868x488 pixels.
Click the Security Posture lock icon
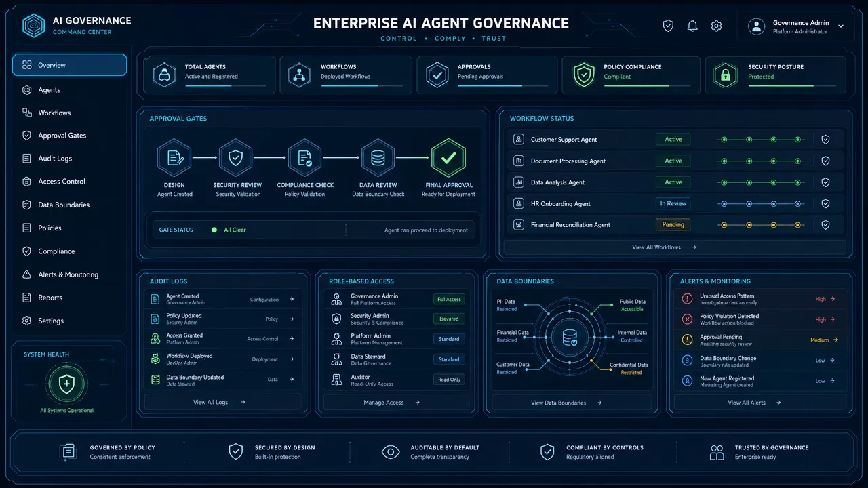pos(725,75)
